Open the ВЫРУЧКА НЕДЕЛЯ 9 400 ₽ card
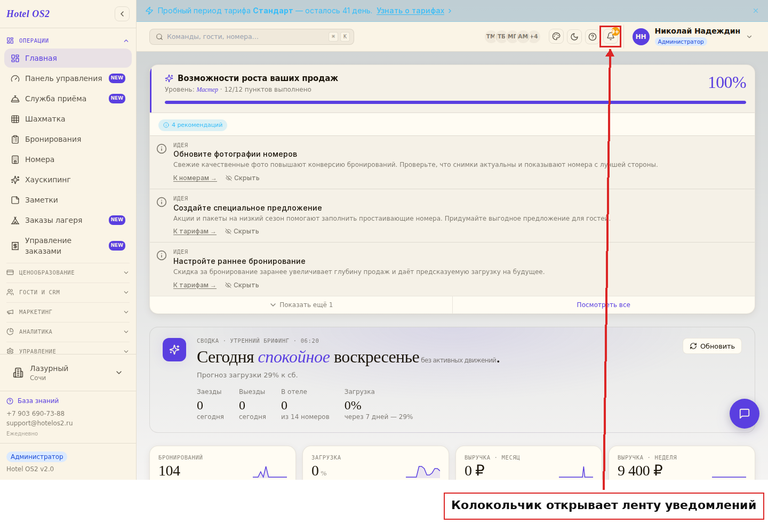This screenshot has width=768, height=532. (682, 463)
